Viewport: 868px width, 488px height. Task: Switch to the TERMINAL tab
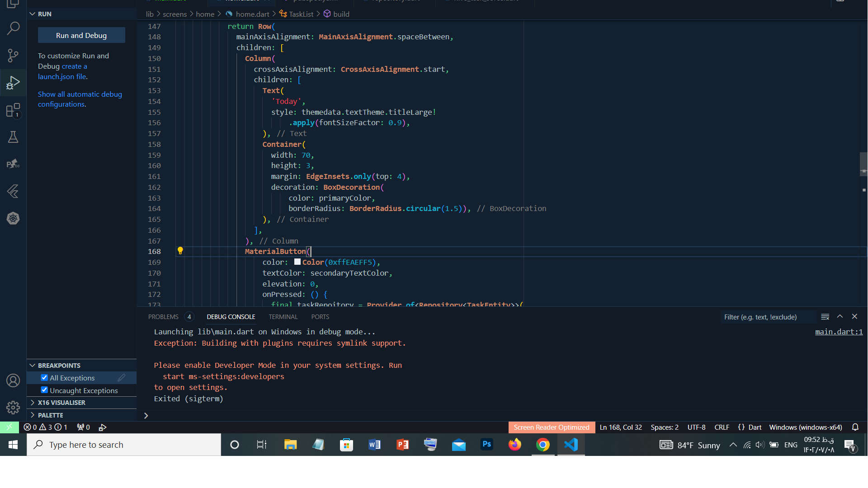(x=283, y=317)
